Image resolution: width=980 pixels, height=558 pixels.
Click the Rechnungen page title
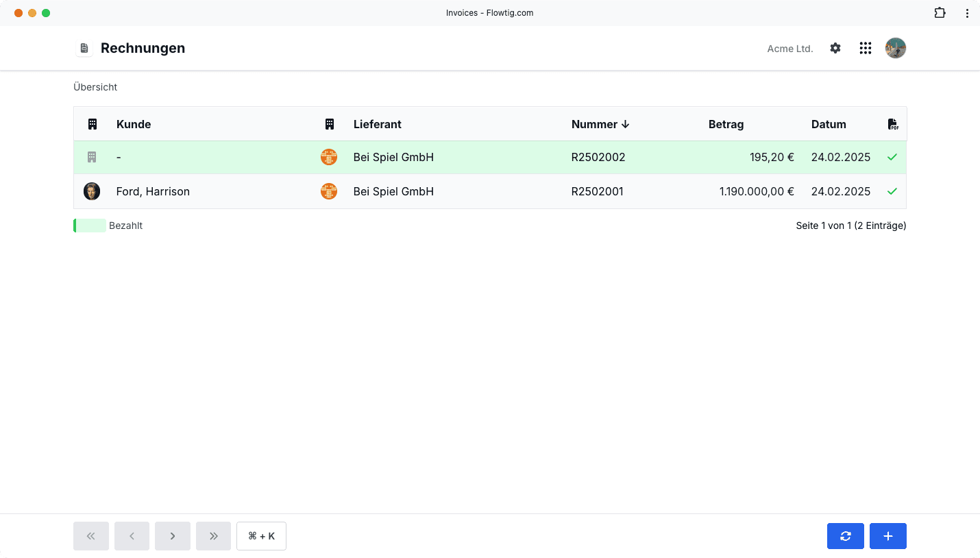[x=143, y=48]
